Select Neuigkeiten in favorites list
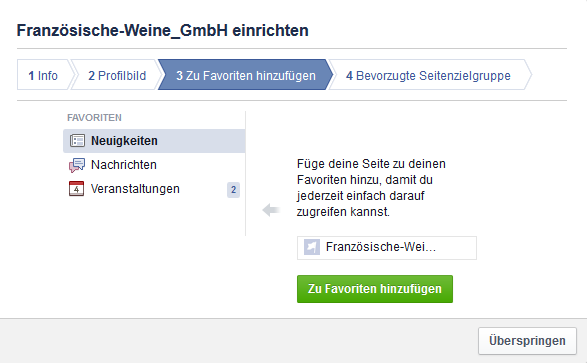The width and height of the screenshot is (587, 363). (x=154, y=141)
